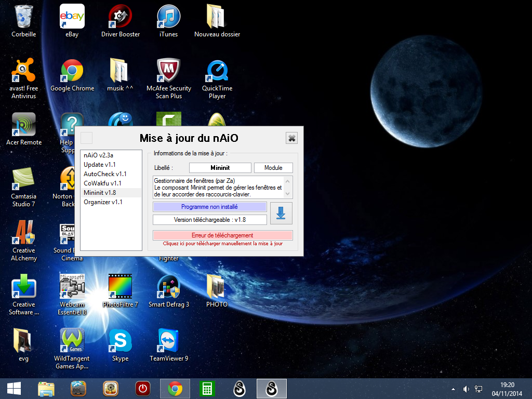Close the Mise à jour du nAiO dialog
The width and height of the screenshot is (532, 399).
click(x=291, y=138)
